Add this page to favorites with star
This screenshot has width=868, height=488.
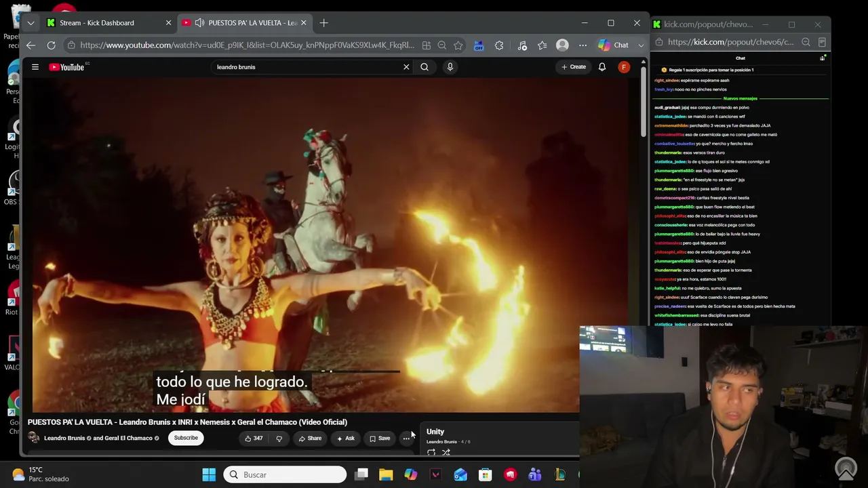click(x=458, y=45)
